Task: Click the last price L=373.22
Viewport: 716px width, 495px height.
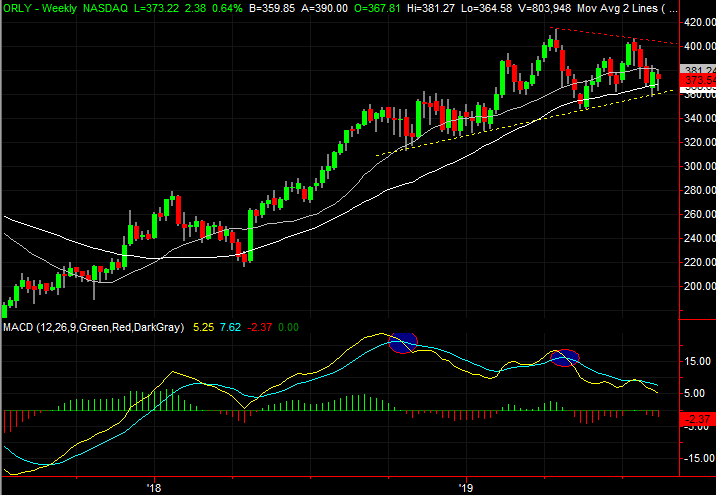Action: click(157, 8)
